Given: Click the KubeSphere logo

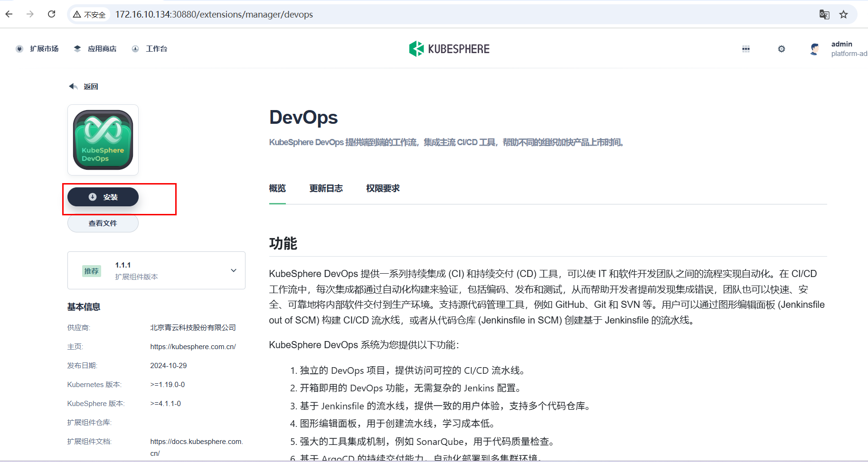Looking at the screenshot, I should point(449,48).
